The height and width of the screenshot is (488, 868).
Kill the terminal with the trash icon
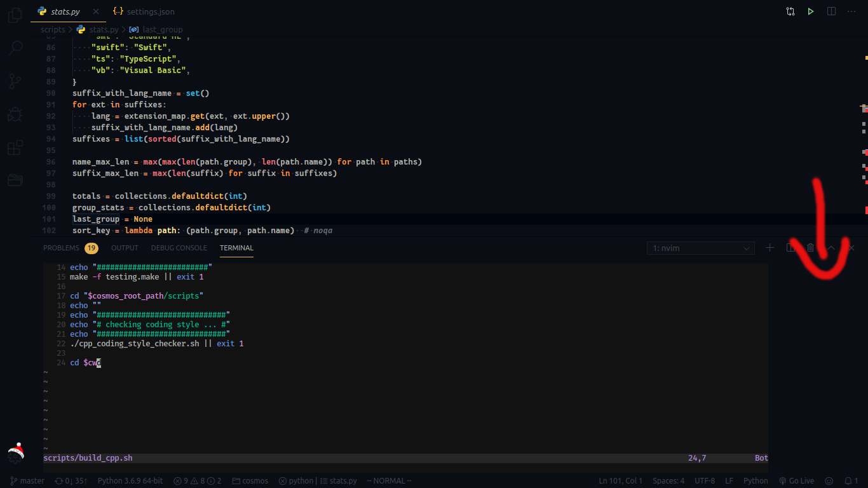pyautogui.click(x=810, y=247)
